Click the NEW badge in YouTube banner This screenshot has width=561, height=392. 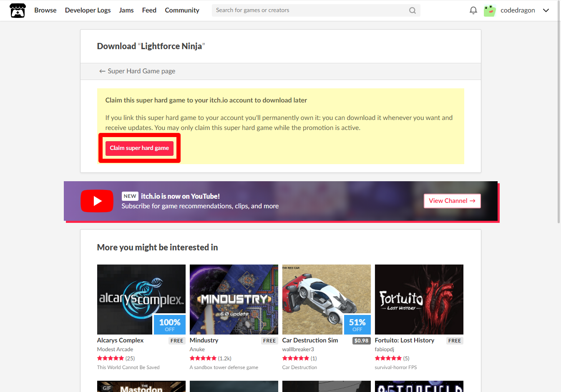(x=130, y=196)
